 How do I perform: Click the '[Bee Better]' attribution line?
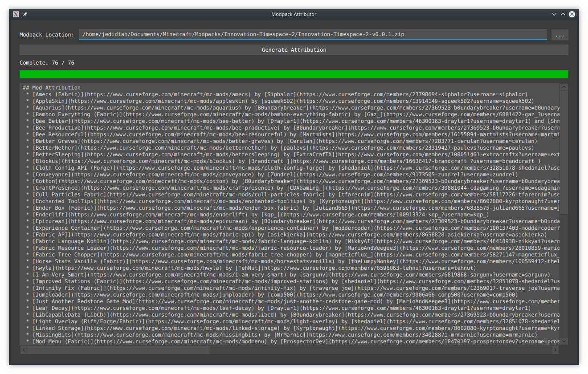tap(293, 121)
